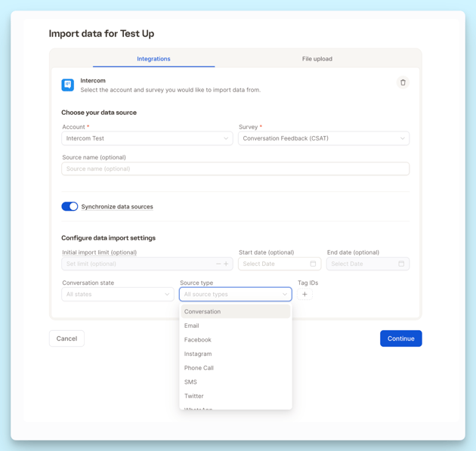Screen dimensions: 476x451
Task: Collapse the Source type dropdown chevron
Action: tap(285, 295)
